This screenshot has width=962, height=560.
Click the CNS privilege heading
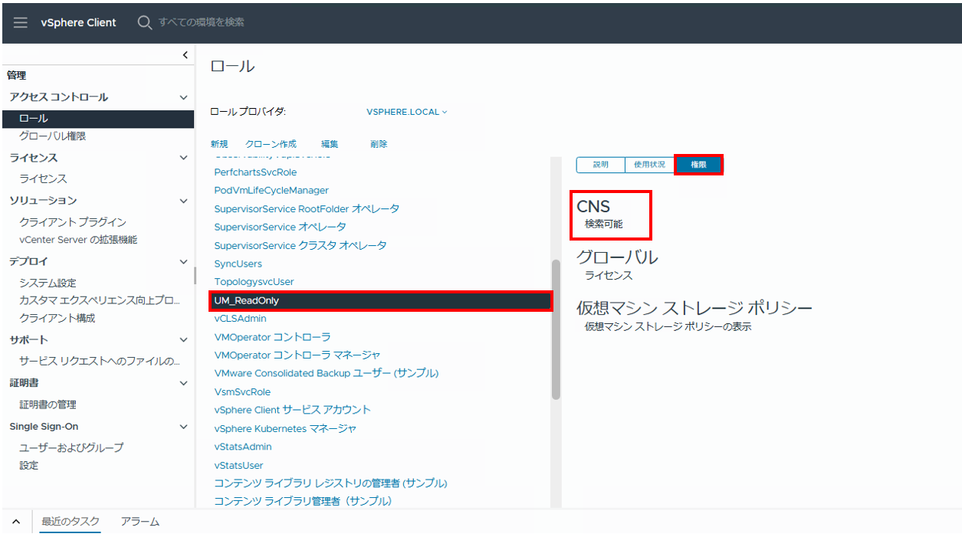pyautogui.click(x=593, y=206)
